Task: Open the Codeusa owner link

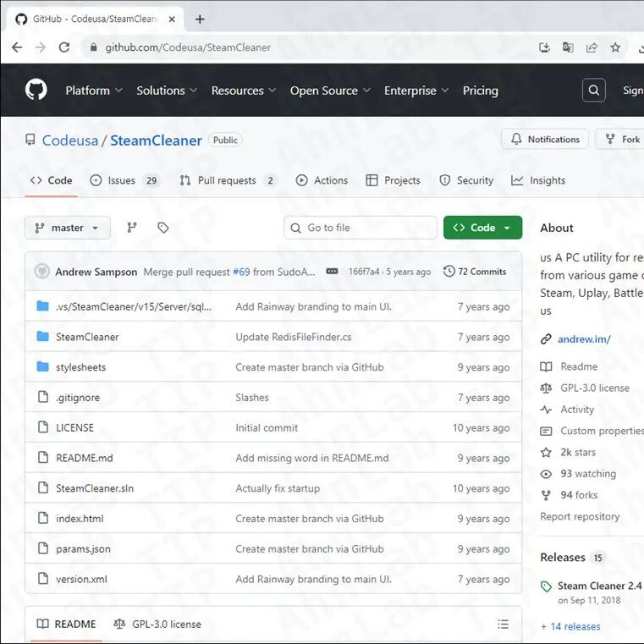Action: click(x=70, y=140)
